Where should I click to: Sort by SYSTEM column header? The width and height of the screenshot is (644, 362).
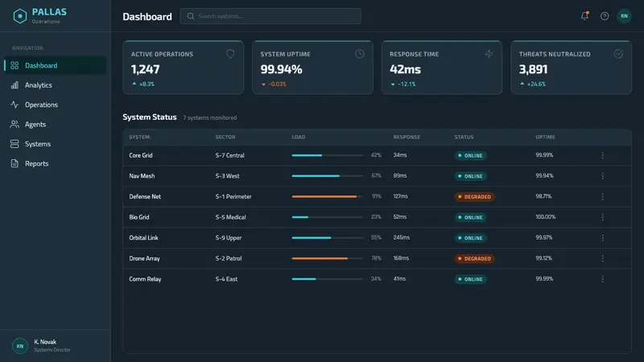[139, 137]
